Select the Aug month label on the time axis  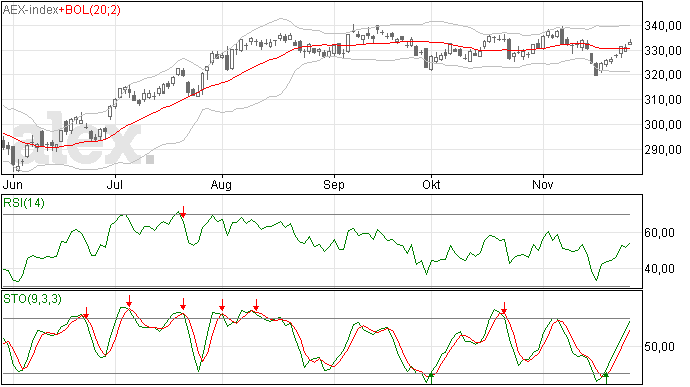coord(221,184)
